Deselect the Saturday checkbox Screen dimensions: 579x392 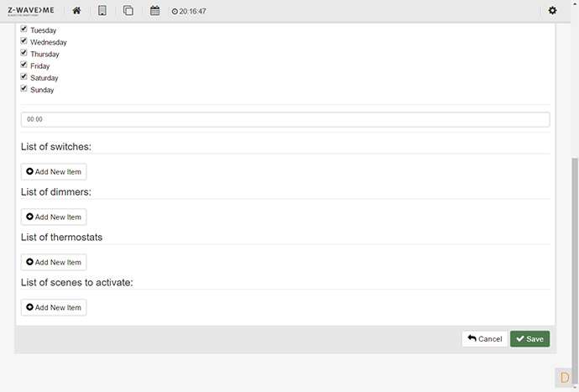click(x=24, y=76)
